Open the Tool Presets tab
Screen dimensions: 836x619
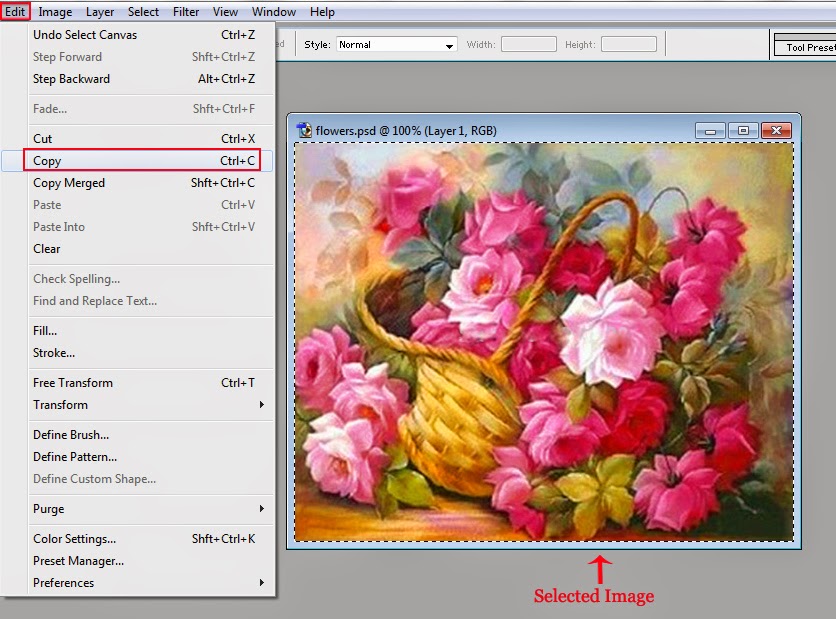coord(808,47)
